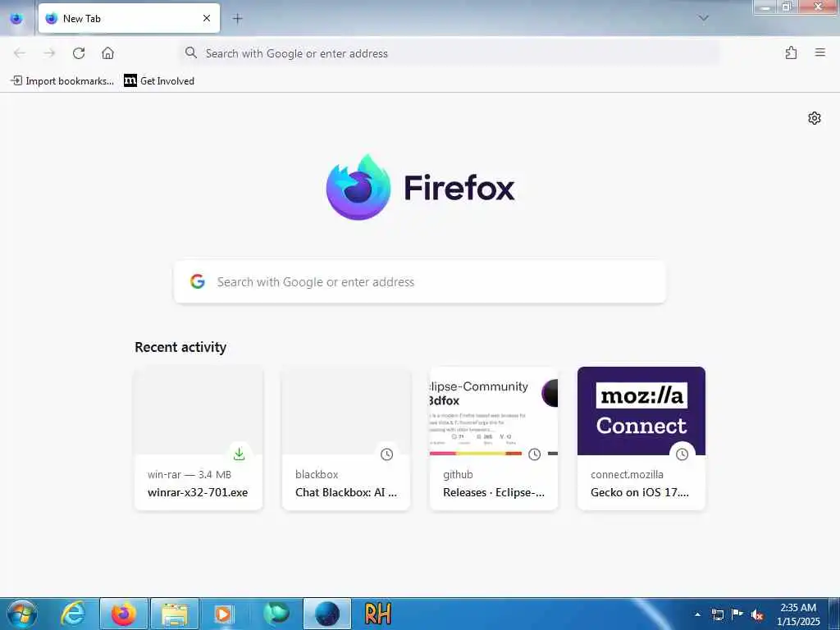Screen dimensions: 840x630
Task: Click the Google logo in search box
Action: [x=198, y=282]
